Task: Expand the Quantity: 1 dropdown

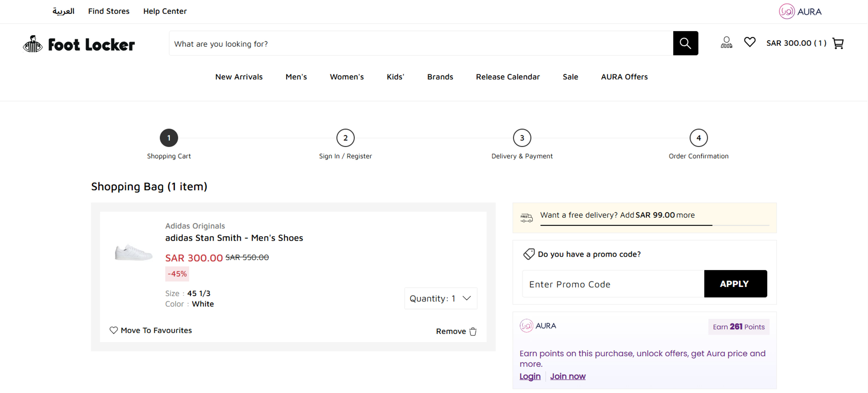Action: pyautogui.click(x=441, y=298)
